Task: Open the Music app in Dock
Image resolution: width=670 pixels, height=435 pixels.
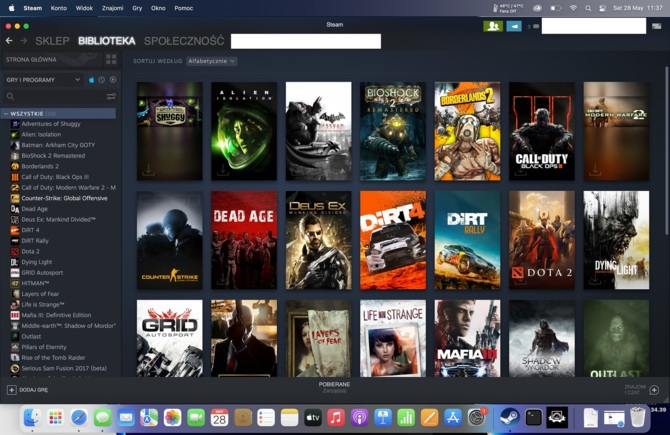Action: tap(336, 417)
